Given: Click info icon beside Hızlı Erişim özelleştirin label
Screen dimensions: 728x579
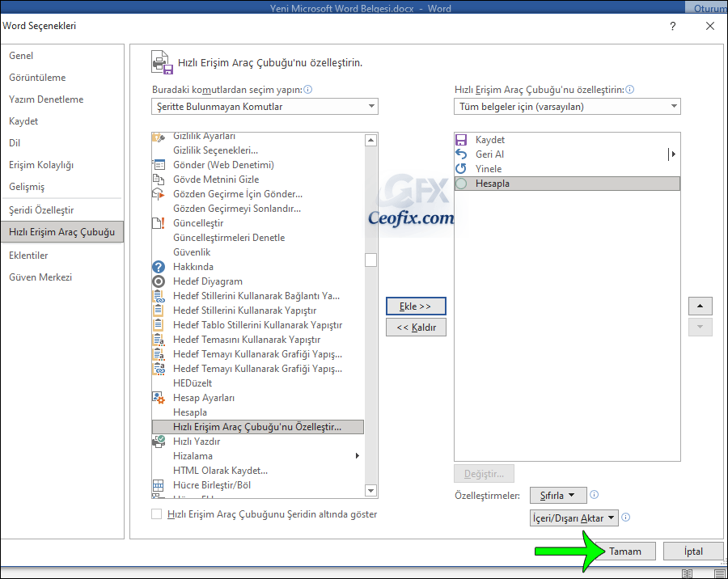Looking at the screenshot, I should tap(629, 90).
